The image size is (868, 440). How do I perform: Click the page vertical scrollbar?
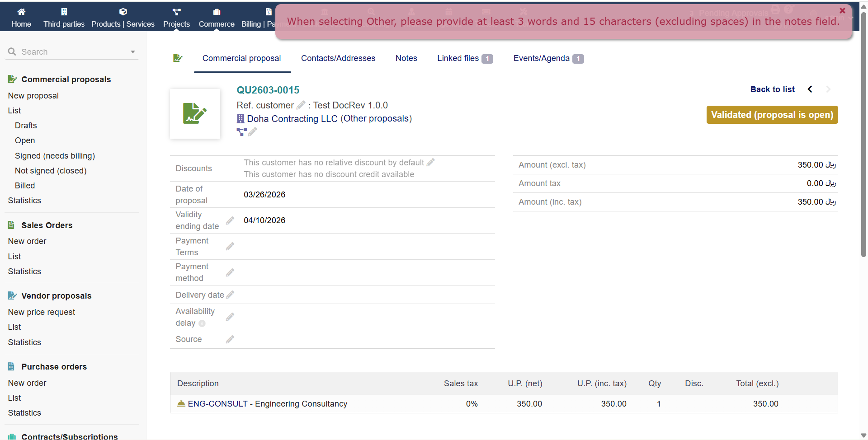(863, 136)
